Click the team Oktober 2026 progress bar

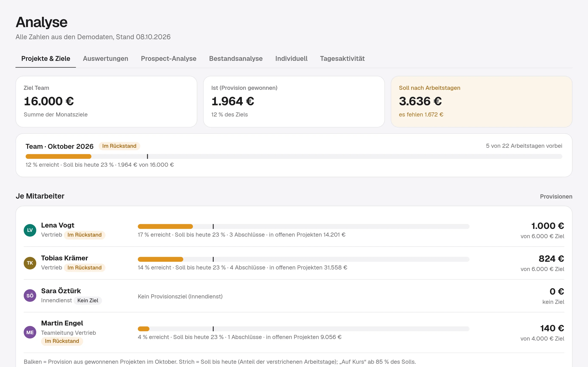pyautogui.click(x=294, y=156)
